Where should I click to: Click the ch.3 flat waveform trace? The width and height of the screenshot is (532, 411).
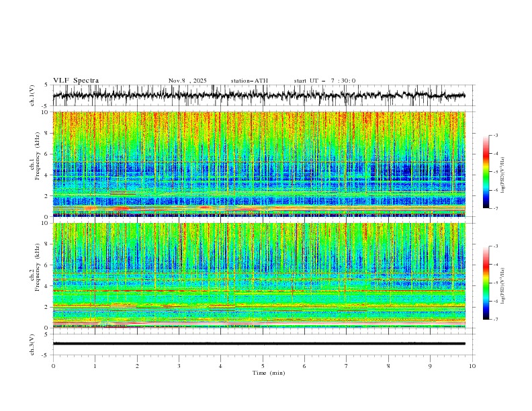(259, 344)
